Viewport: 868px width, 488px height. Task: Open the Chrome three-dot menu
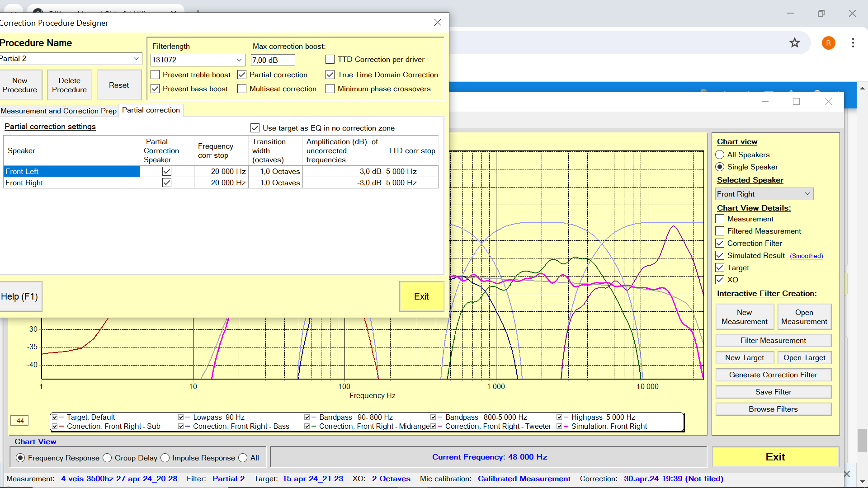853,43
